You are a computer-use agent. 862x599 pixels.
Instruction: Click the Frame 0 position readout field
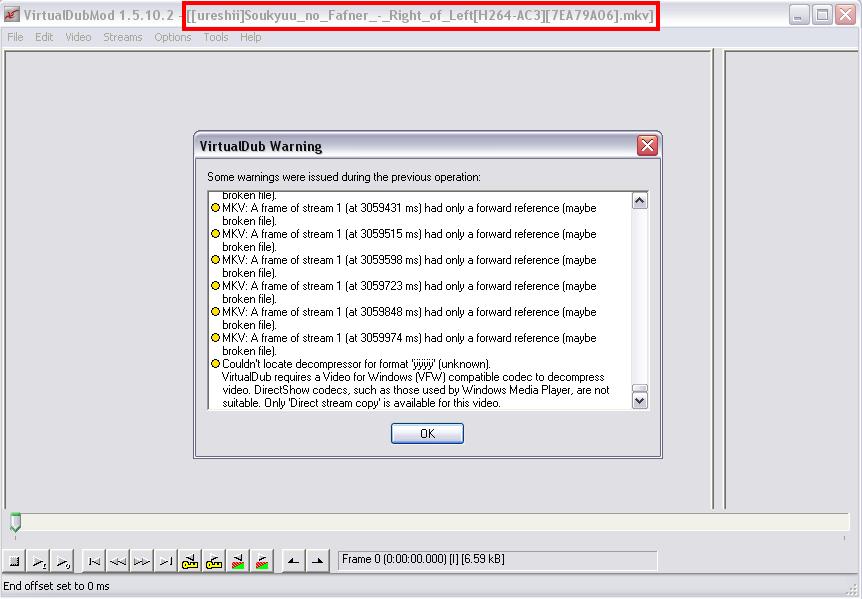(x=498, y=560)
